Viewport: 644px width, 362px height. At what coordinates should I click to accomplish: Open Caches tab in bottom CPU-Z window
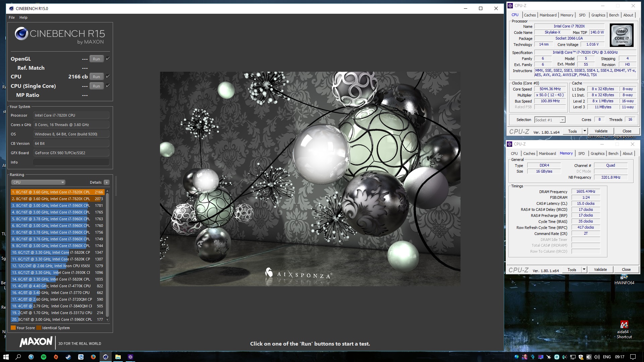pos(529,154)
